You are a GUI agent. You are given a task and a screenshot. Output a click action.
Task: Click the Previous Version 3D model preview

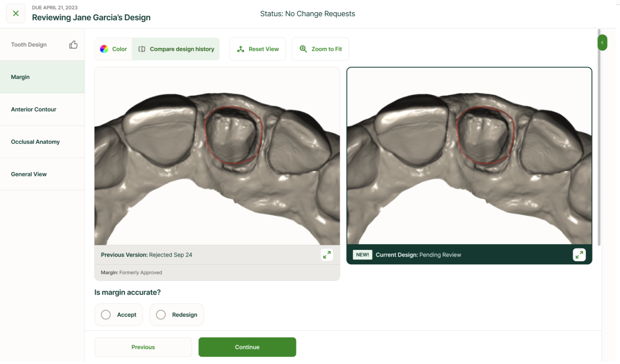click(x=217, y=156)
